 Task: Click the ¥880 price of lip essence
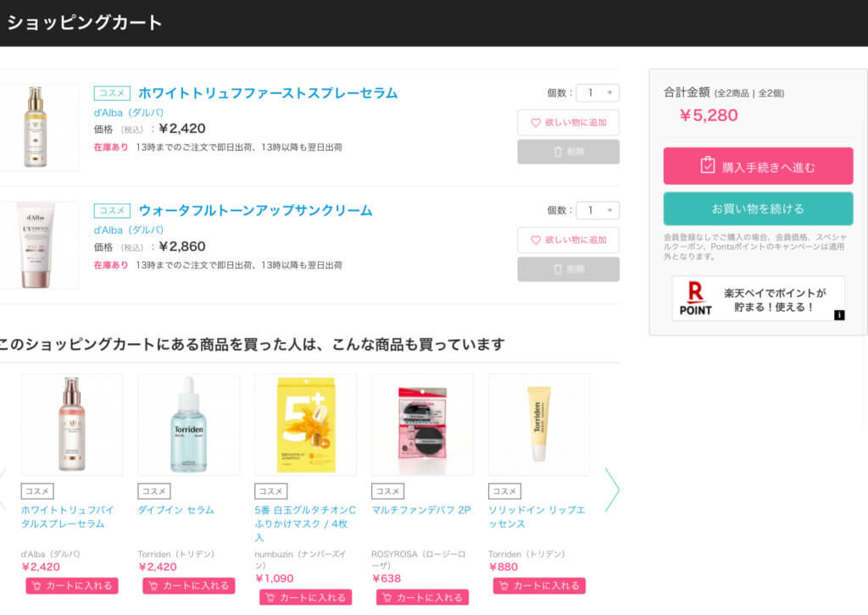coord(504,567)
